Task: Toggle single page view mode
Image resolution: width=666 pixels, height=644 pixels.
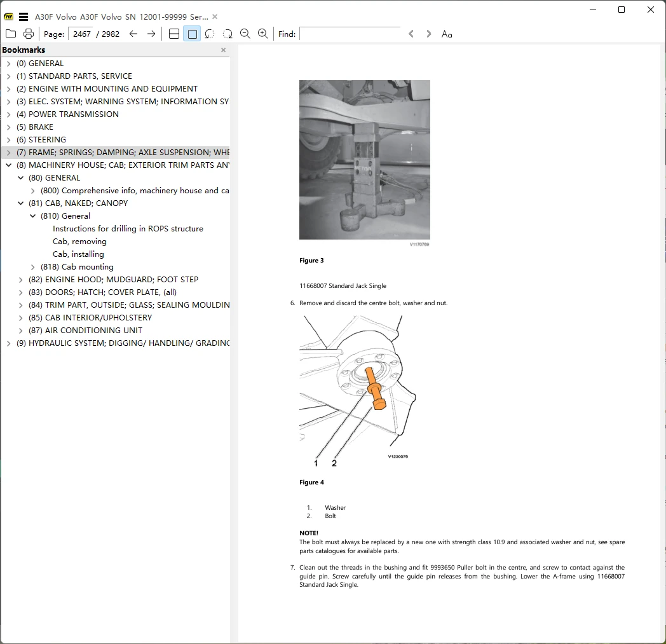Action: click(192, 34)
